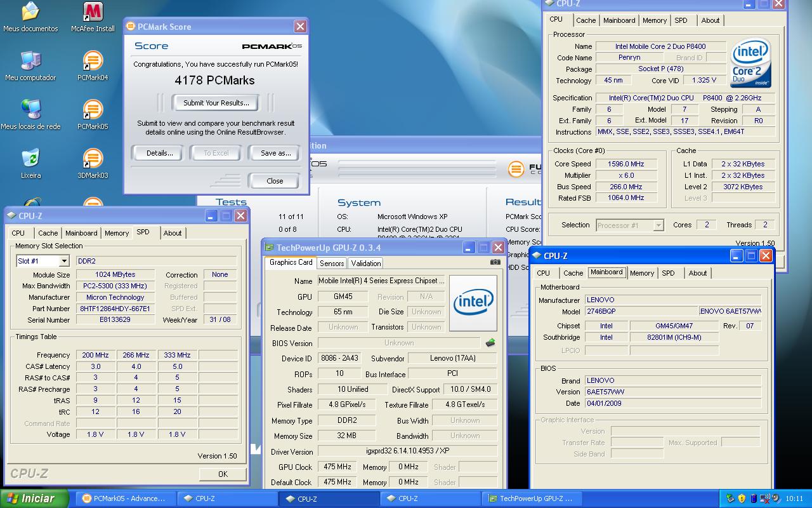Select About tab in Mainboard CPU-Z window
Screen dimensions: 812x508
point(698,273)
